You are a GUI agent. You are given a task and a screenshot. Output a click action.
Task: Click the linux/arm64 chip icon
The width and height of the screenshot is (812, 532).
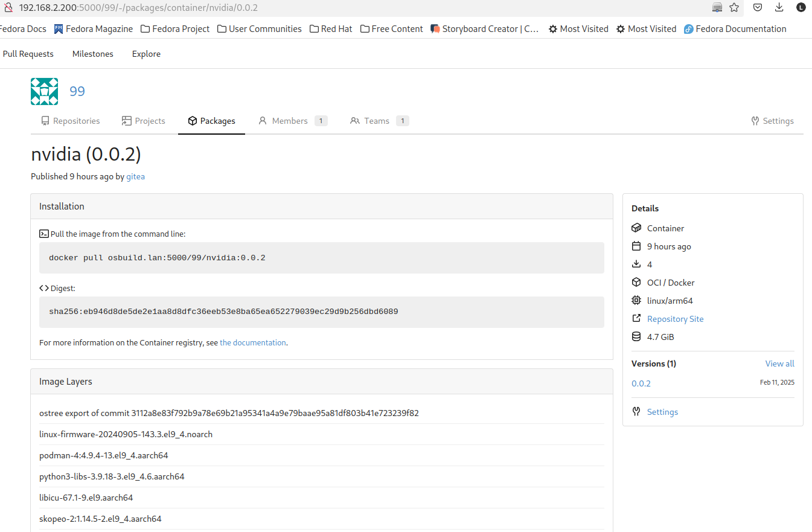pyautogui.click(x=636, y=301)
